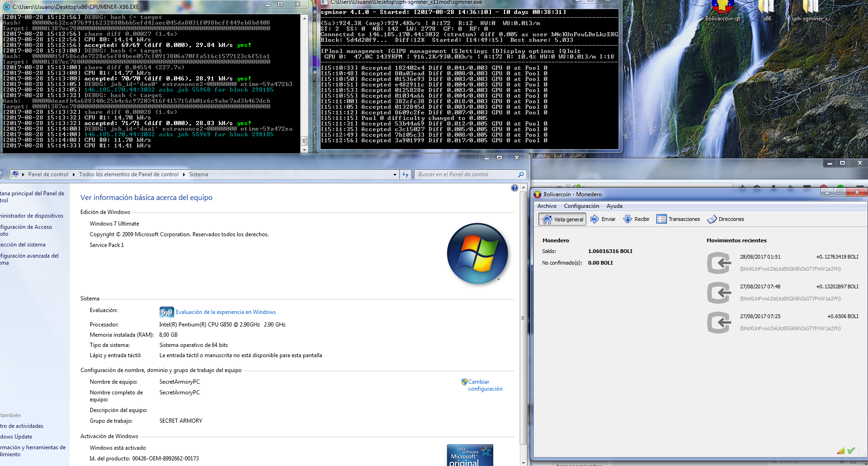Click the Cambiar configuración link
This screenshot has height=466, width=868.
click(x=485, y=385)
